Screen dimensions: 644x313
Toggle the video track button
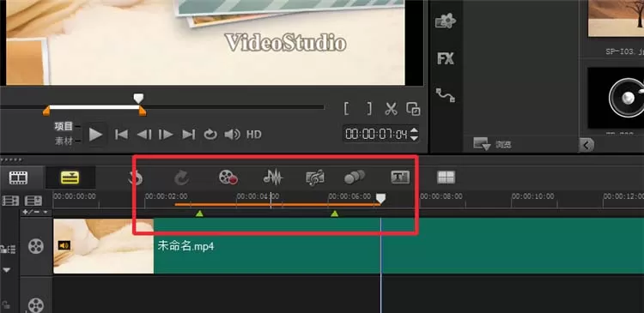36,246
